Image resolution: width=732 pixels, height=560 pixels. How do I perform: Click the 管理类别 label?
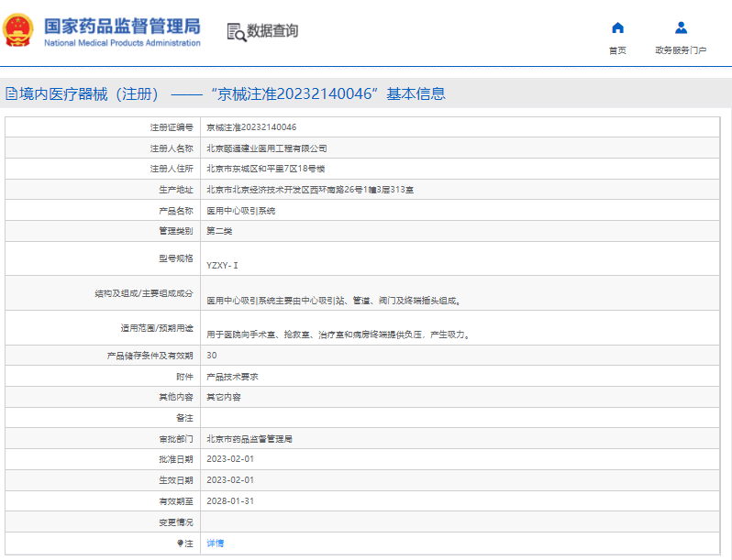click(x=176, y=231)
